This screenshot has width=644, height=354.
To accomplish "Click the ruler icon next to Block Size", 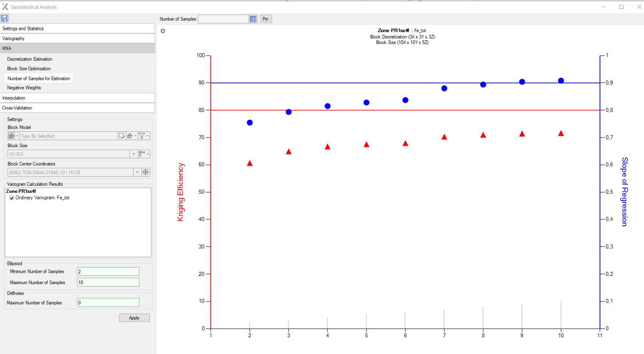I will click(x=141, y=154).
